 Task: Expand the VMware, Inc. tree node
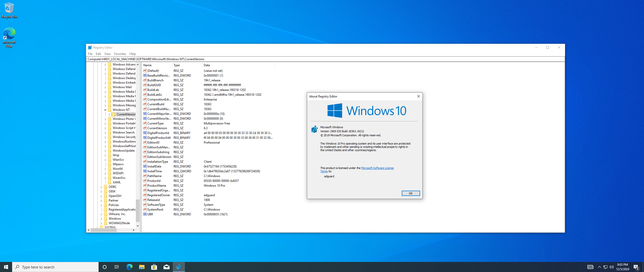[101, 214]
